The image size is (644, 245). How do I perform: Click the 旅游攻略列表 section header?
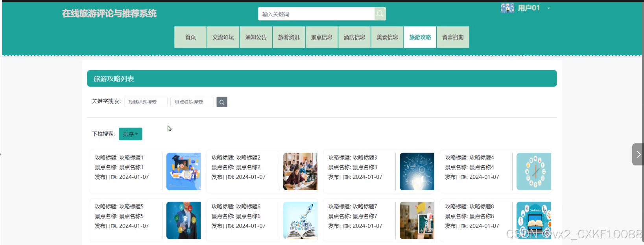[x=322, y=78]
